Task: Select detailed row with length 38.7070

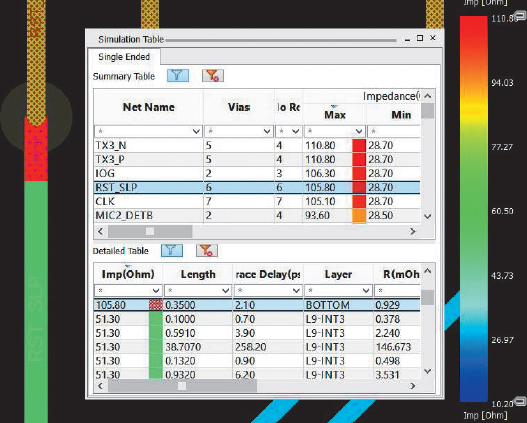Action: (x=257, y=347)
